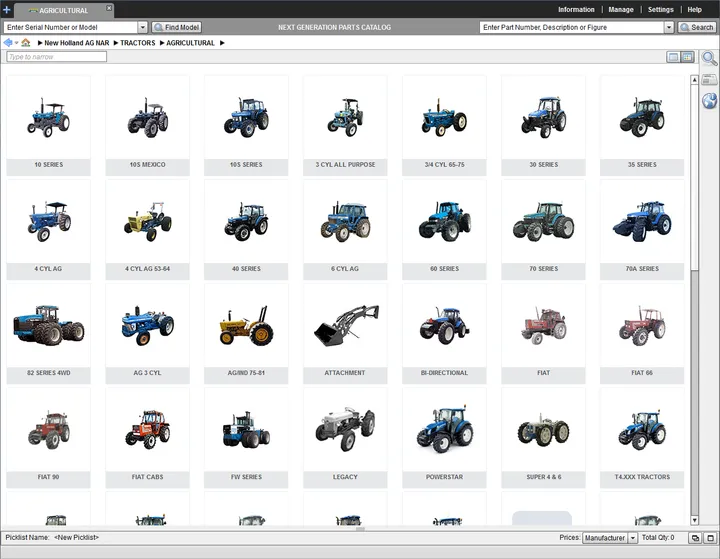The width and height of the screenshot is (720, 559).
Task: Open the card panel icon in sidebar
Action: pos(709,80)
